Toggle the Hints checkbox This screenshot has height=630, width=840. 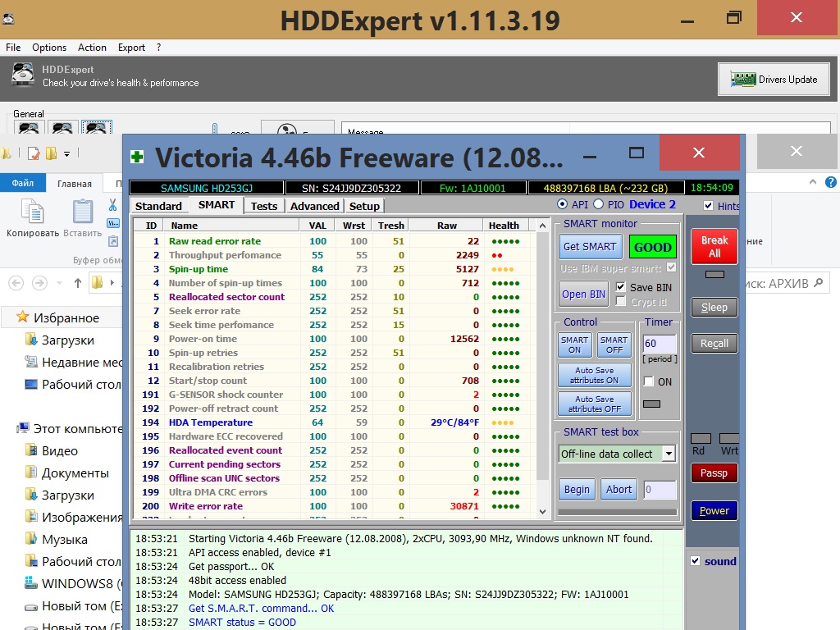coord(708,206)
